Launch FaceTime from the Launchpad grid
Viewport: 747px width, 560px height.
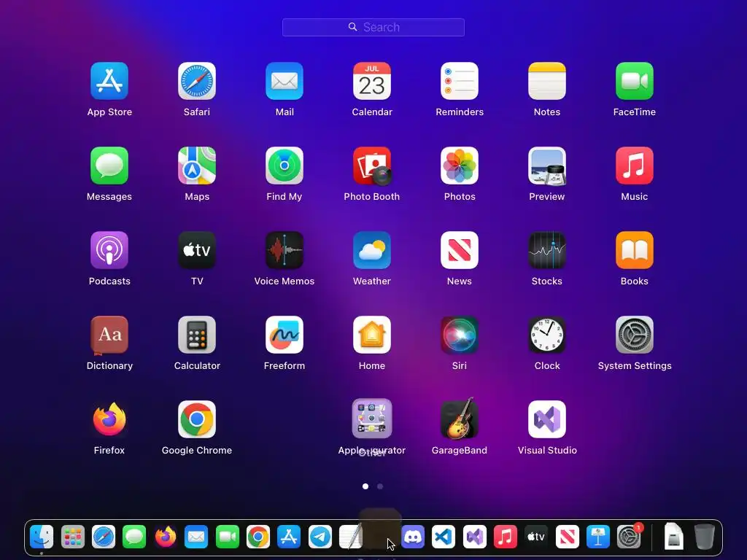click(634, 81)
